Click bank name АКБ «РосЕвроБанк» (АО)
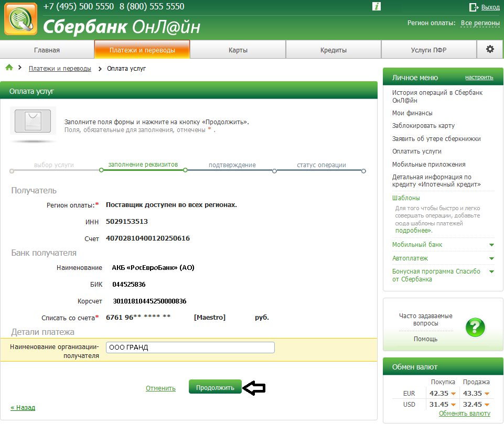The image size is (504, 424). coord(153,268)
